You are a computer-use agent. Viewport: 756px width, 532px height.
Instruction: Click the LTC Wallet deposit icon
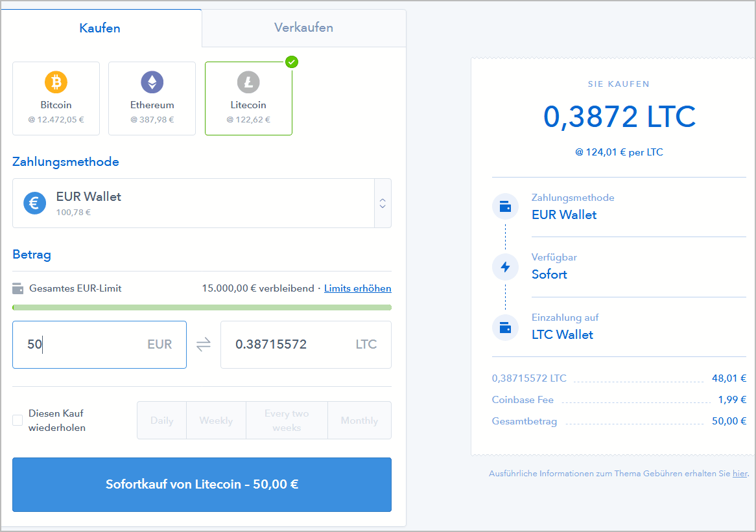(505, 327)
